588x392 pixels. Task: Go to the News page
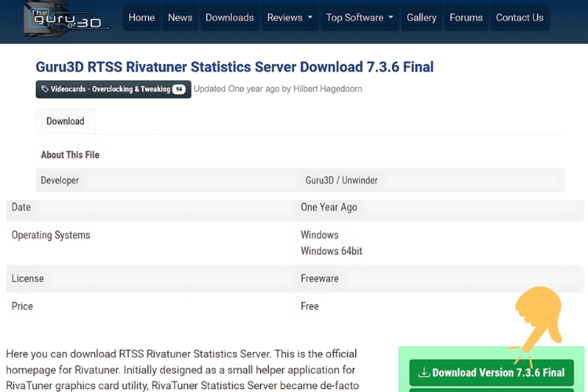(x=180, y=17)
